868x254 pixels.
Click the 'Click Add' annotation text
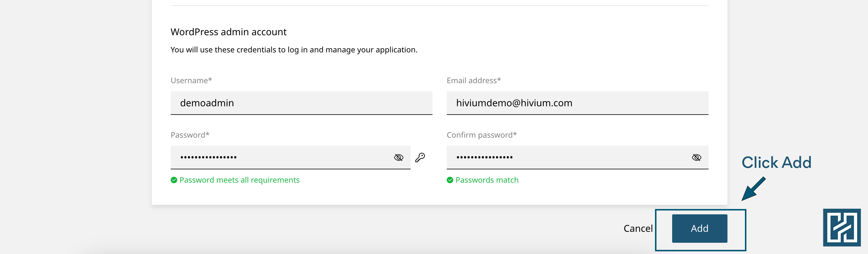coord(776,163)
